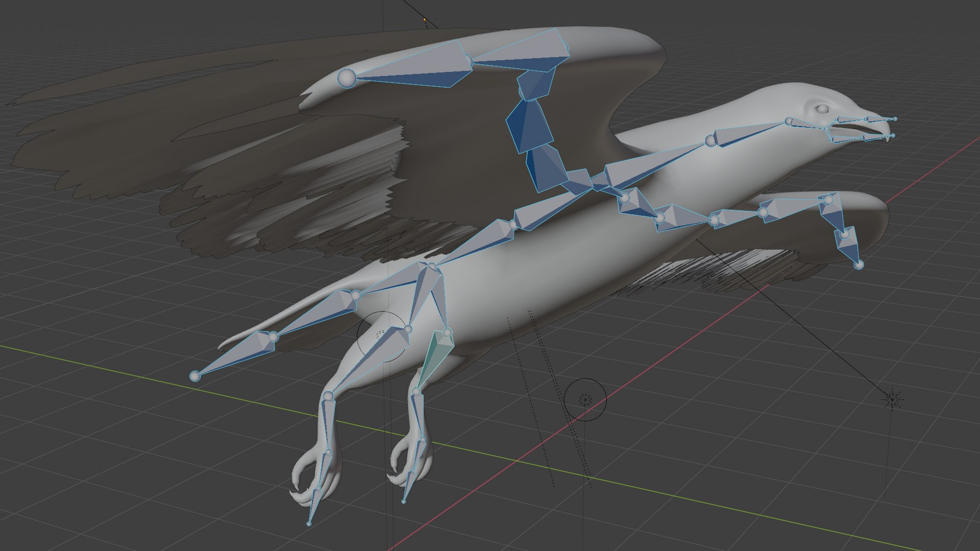Image resolution: width=980 pixels, height=551 pixels.
Task: Select the circled lamp overlapping the bird's thigh
Action: [382, 336]
